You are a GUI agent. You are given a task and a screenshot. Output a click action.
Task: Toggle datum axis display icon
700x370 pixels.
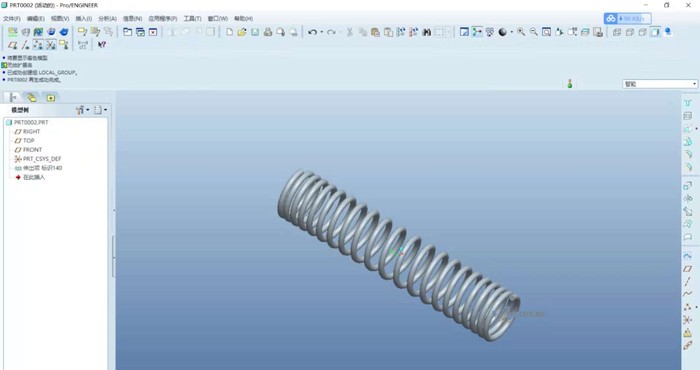coord(25,45)
